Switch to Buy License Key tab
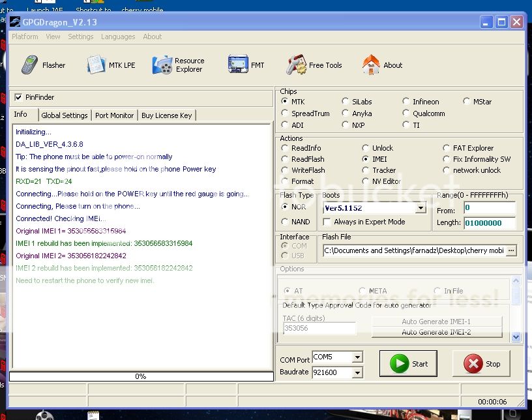 (x=166, y=115)
